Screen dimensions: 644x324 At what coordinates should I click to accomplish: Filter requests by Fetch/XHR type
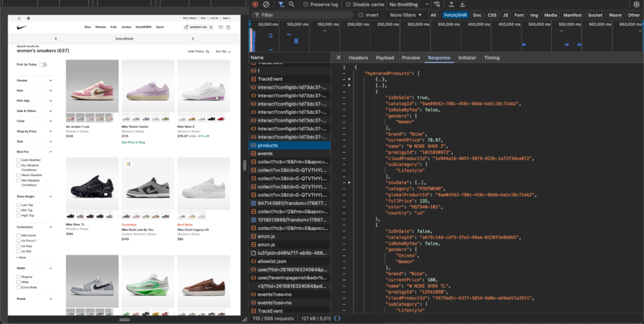point(455,14)
